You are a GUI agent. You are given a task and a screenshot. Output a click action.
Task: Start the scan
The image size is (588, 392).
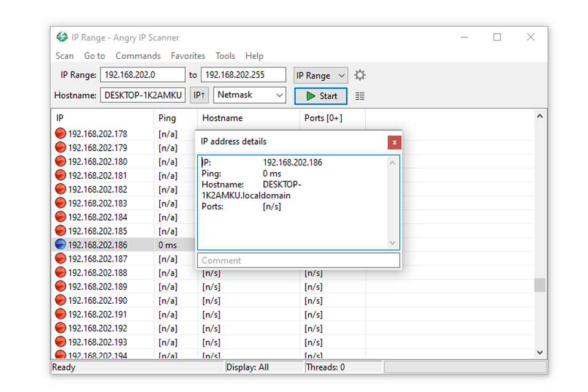[320, 96]
